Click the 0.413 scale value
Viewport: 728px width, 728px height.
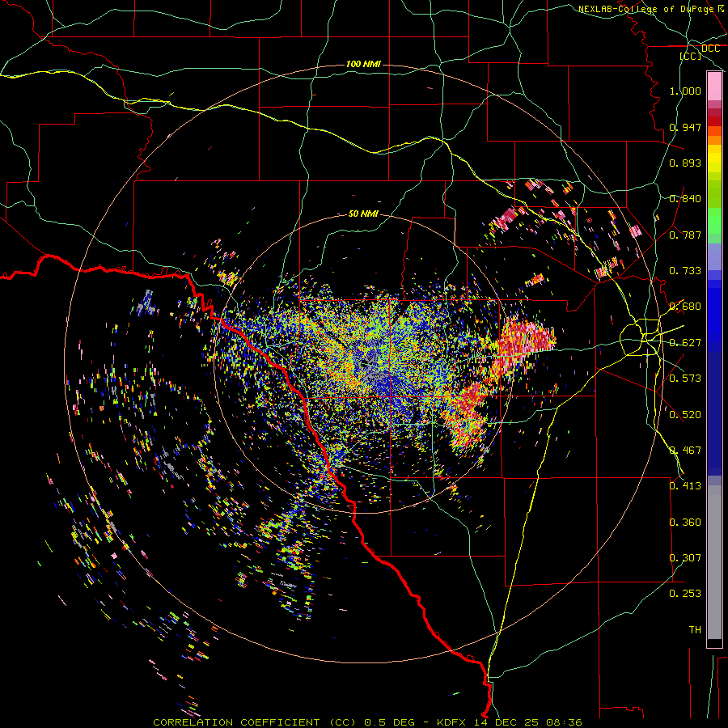tap(685, 486)
